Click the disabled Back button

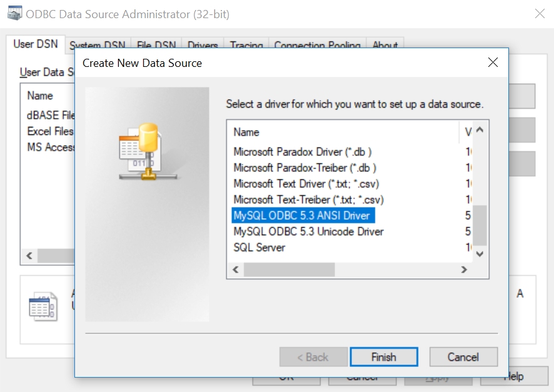313,357
